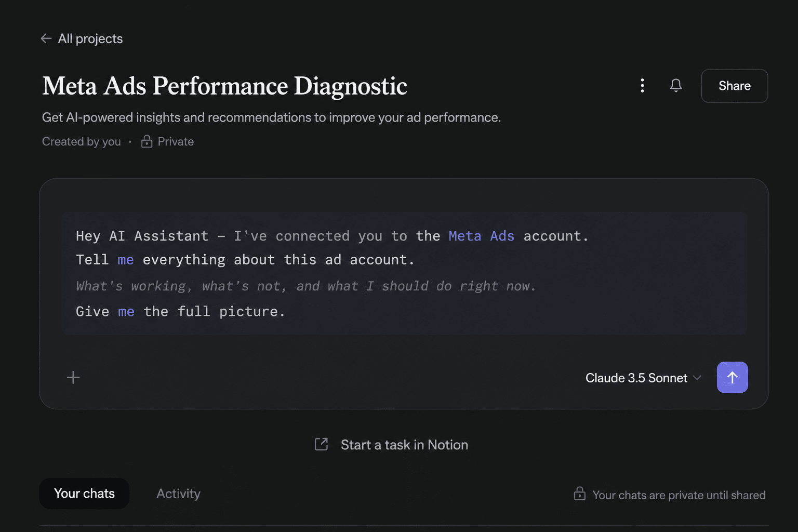
Task: Select the Your chats tab
Action: 84,494
